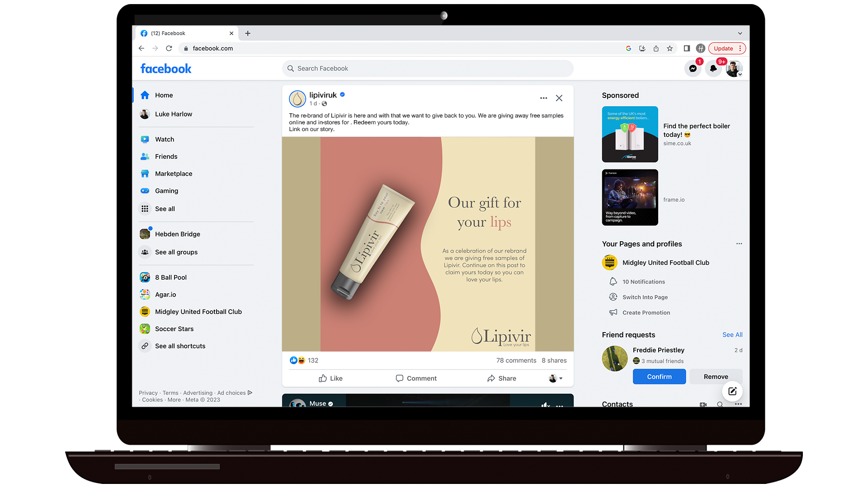Open the Sime boiler ad thumbnail
Screen dimensions: 868x488
[x=630, y=134]
